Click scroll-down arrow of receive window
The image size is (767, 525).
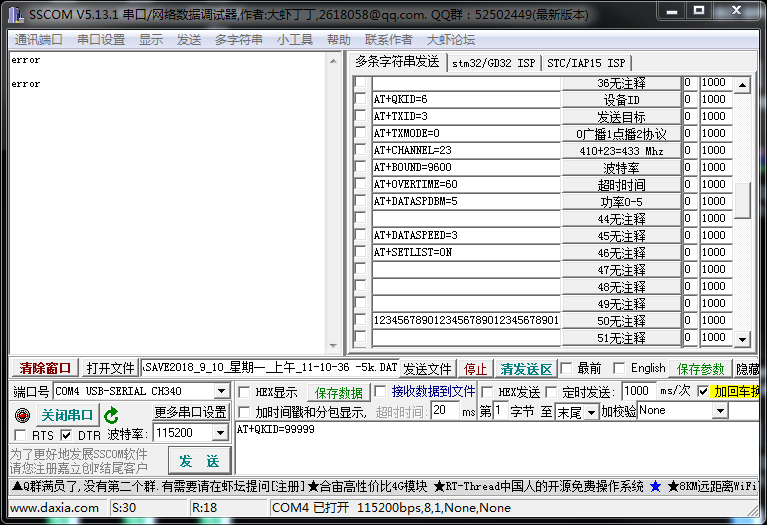(333, 345)
